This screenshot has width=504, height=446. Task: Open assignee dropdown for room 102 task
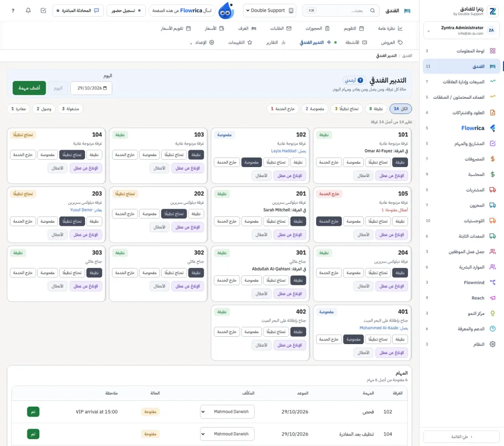coord(227,412)
